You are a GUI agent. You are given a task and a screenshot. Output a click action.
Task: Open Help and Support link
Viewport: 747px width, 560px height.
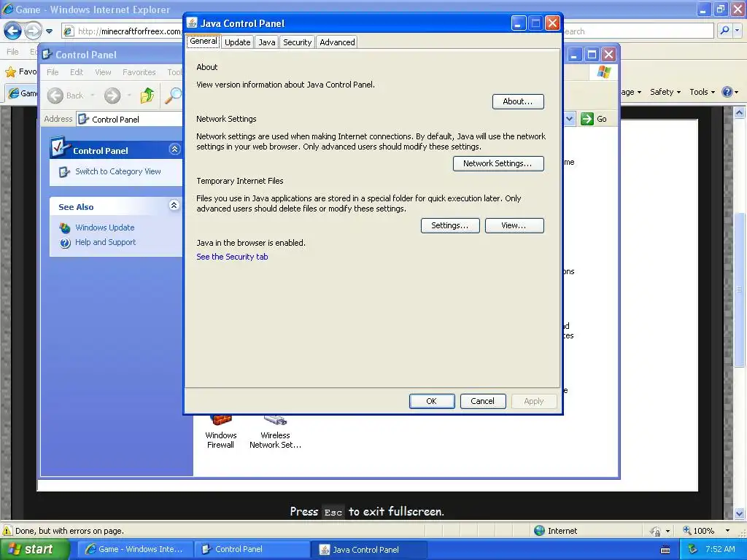click(105, 242)
